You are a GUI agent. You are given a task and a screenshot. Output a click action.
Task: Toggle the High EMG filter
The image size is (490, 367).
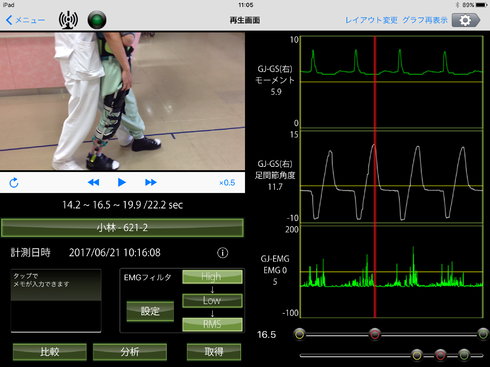(212, 277)
